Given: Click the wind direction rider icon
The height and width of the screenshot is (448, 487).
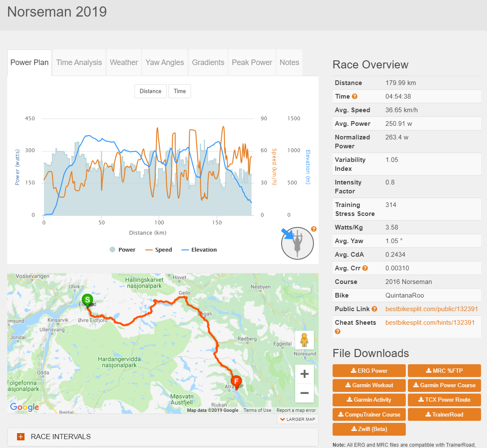Looking at the screenshot, I should click(297, 243).
